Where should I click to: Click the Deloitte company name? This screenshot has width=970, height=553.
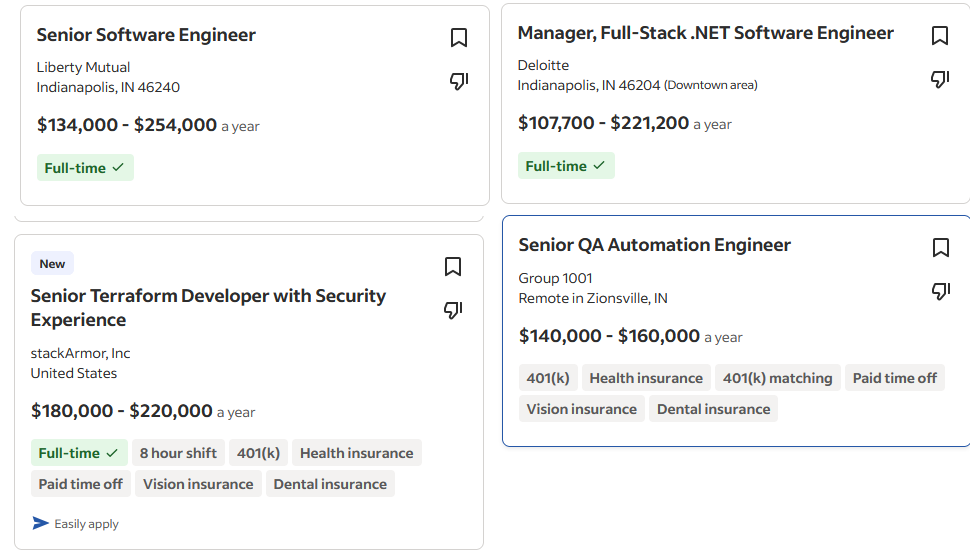[x=543, y=65]
